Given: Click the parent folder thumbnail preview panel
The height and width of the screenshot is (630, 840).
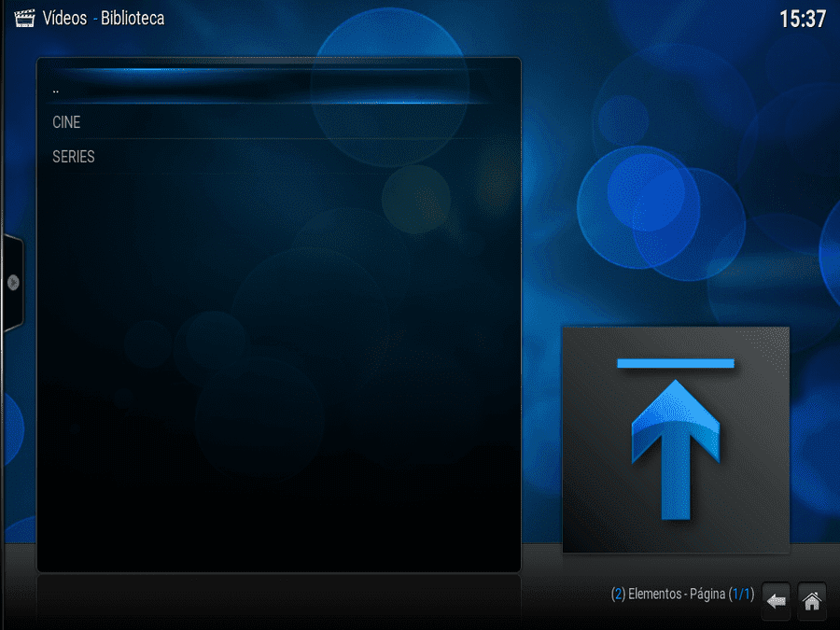Looking at the screenshot, I should [676, 440].
